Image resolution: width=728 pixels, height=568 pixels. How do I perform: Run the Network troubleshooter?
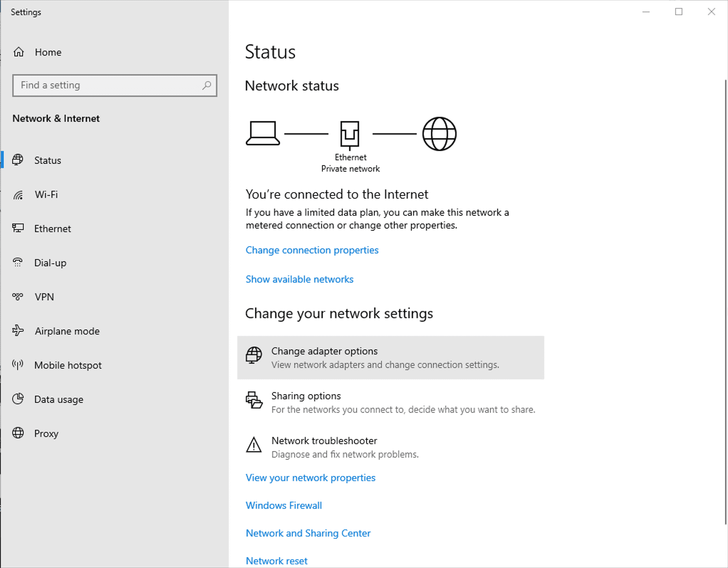390,447
